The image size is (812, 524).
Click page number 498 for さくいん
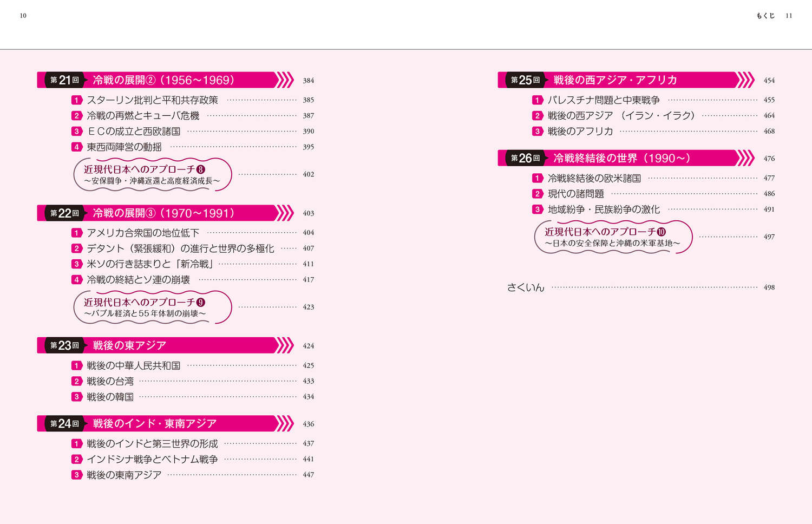769,287
